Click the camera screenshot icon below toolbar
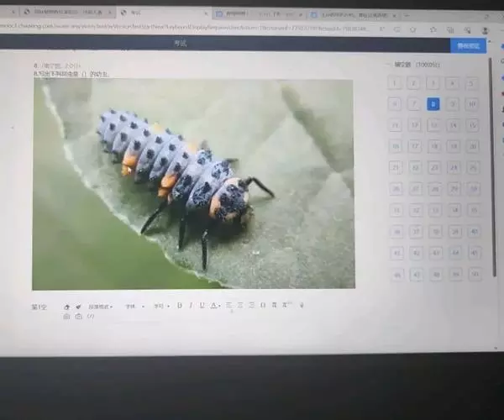Viewport: 504px width, 420px height. click(x=79, y=317)
